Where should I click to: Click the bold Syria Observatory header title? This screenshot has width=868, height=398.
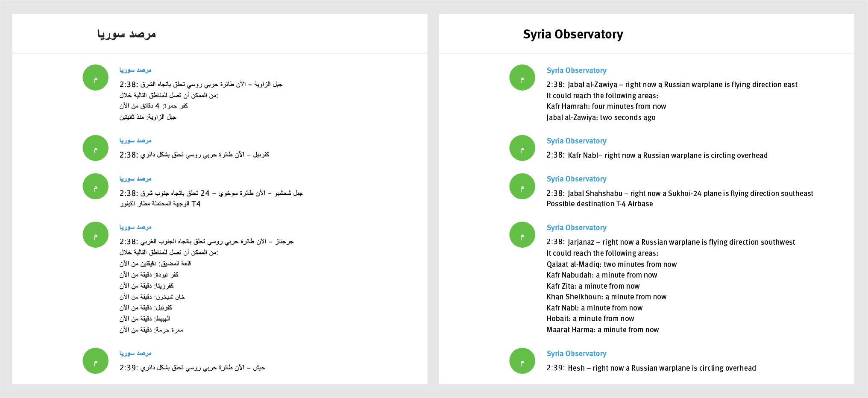[573, 34]
